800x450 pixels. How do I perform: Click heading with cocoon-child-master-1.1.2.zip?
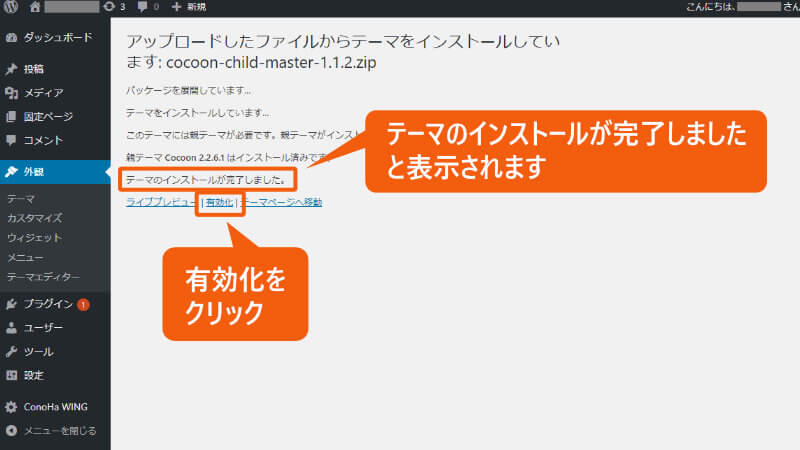[343, 52]
